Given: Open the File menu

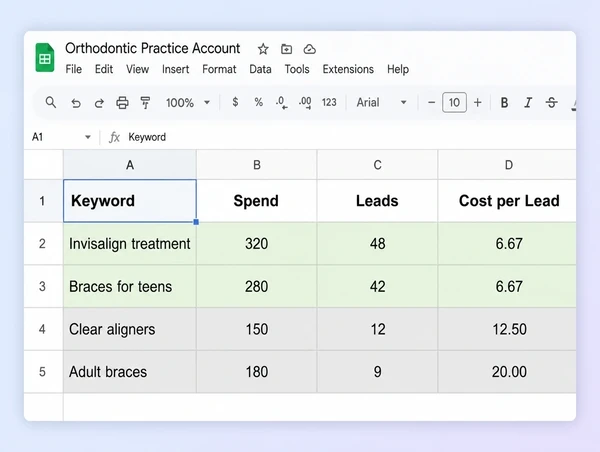Looking at the screenshot, I should point(73,69).
